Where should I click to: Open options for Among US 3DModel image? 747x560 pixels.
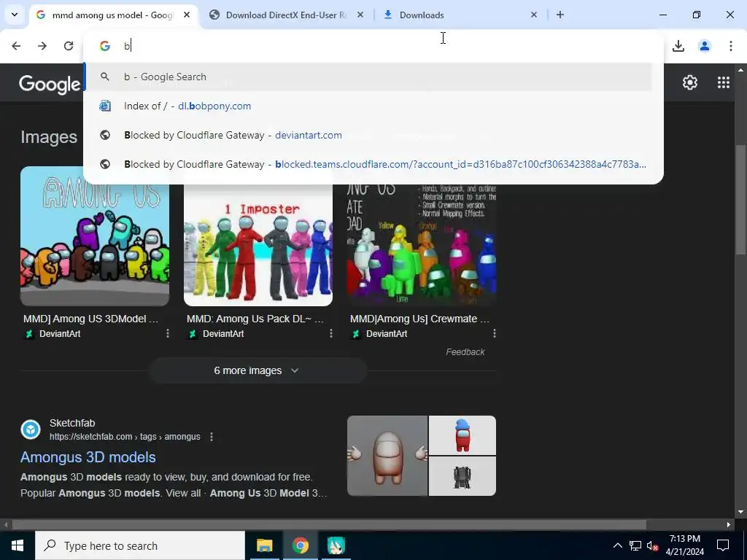pyautogui.click(x=167, y=333)
